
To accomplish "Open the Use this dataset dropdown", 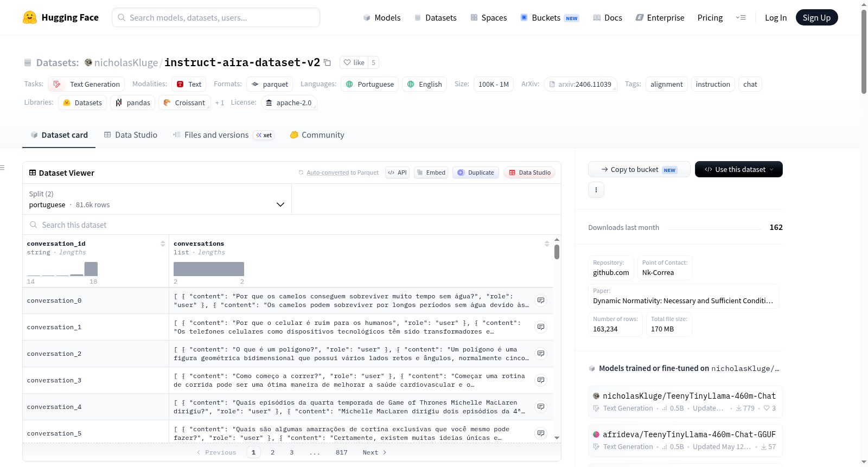I will (x=738, y=169).
